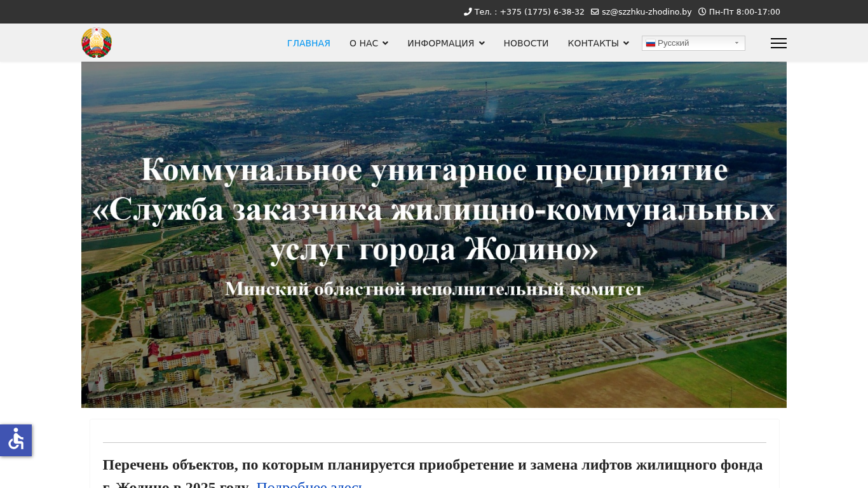Open the accessibility wheelchair widget
The width and height of the screenshot is (868, 488).
click(16, 440)
